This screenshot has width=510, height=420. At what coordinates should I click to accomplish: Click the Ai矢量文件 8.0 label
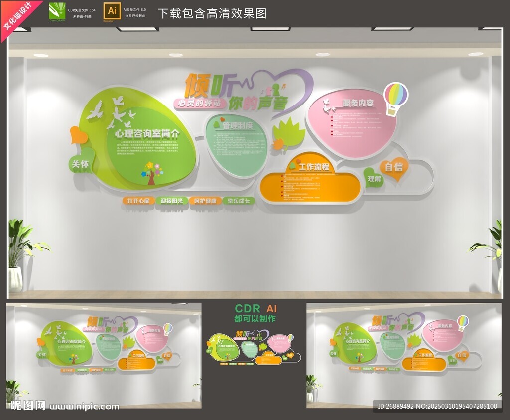pos(134,10)
